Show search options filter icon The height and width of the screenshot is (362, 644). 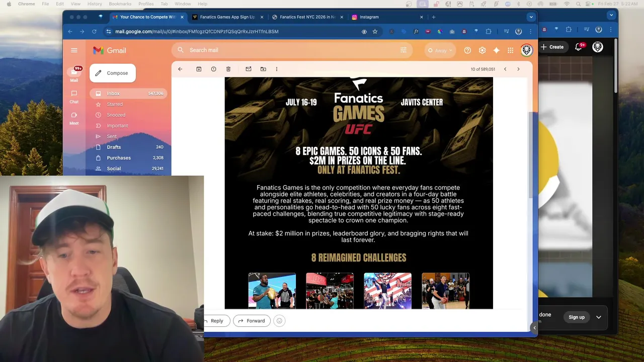tap(403, 50)
